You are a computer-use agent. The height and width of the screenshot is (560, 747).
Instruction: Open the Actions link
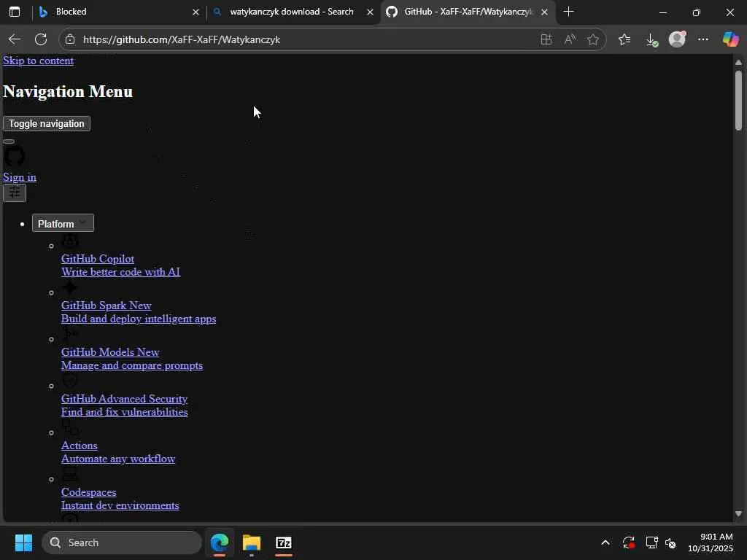coord(80,446)
